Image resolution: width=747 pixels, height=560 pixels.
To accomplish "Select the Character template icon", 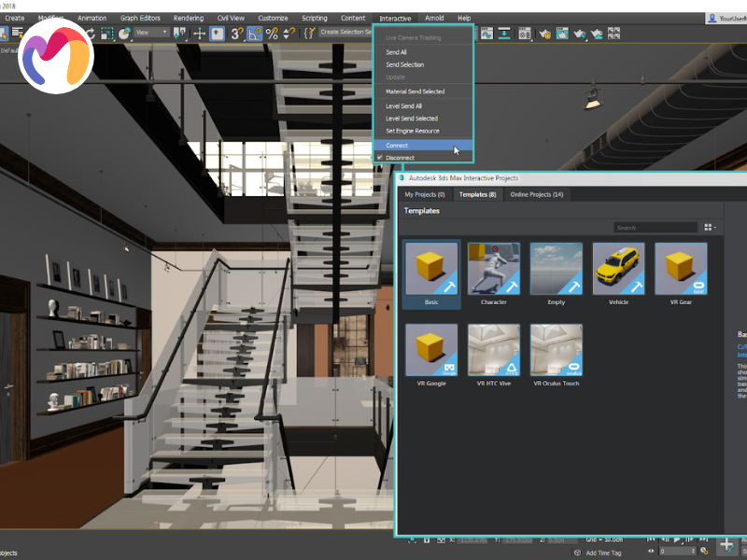I will (493, 269).
